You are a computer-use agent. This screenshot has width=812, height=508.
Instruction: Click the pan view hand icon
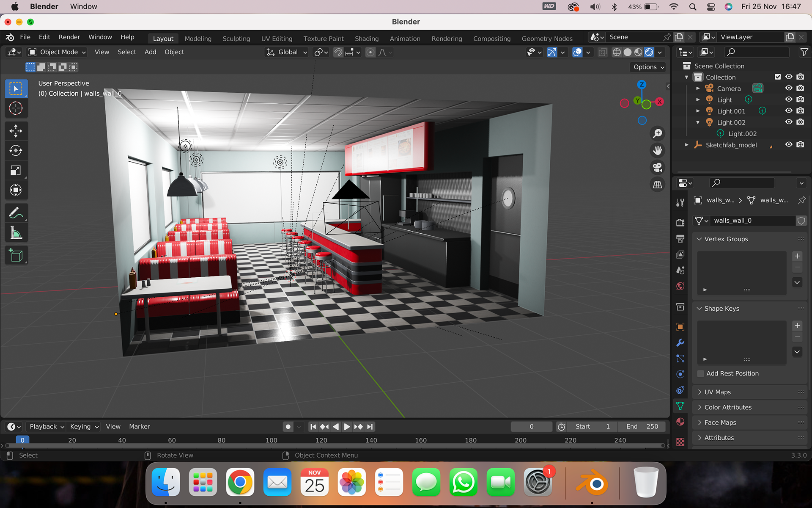[657, 150]
